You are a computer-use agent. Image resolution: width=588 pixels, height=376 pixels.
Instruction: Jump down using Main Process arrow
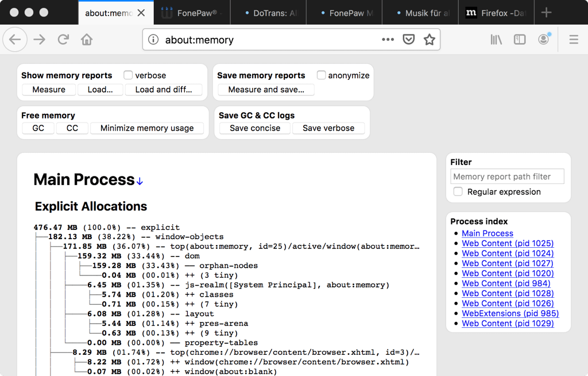tap(140, 182)
